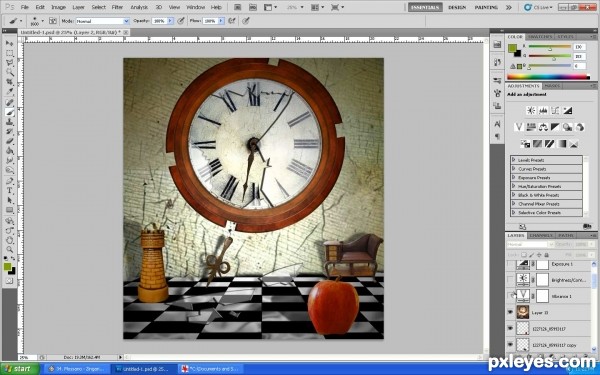Switch to the Design workspace
The height and width of the screenshot is (375, 600).
point(457,7)
